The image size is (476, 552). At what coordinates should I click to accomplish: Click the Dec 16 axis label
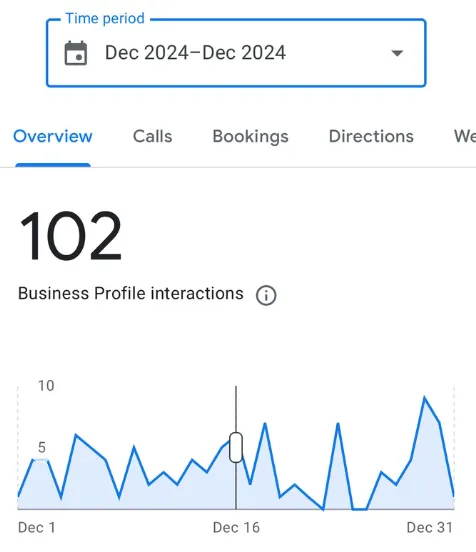(236, 527)
